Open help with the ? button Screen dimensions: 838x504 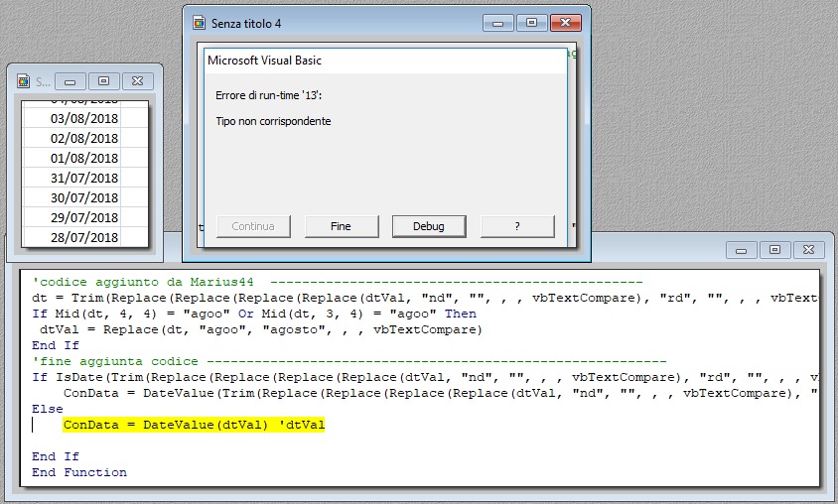[x=517, y=226]
